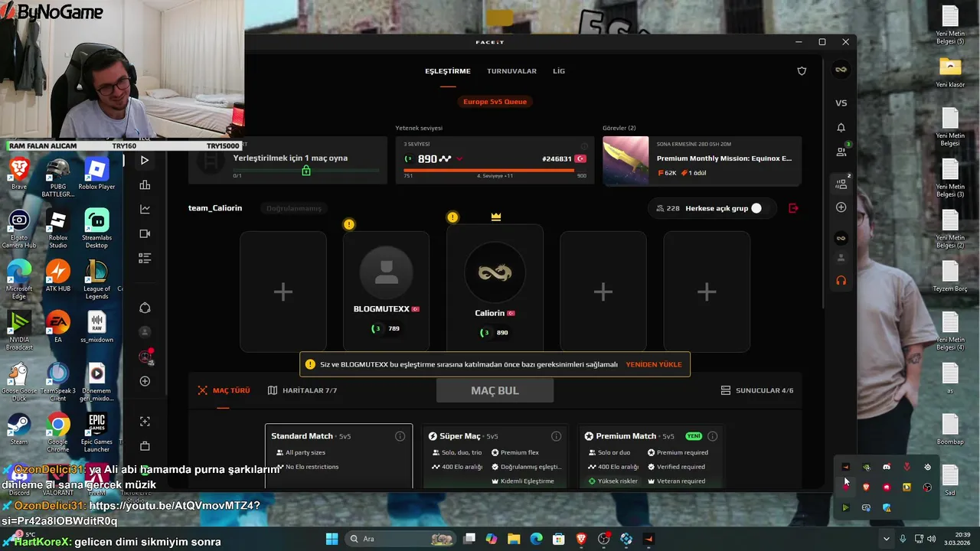
Task: Open the list feed icon in left sidebar
Action: 145,258
